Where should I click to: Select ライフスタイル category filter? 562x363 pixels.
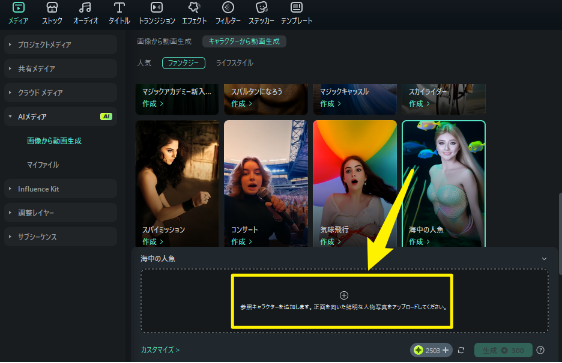pyautogui.click(x=234, y=63)
